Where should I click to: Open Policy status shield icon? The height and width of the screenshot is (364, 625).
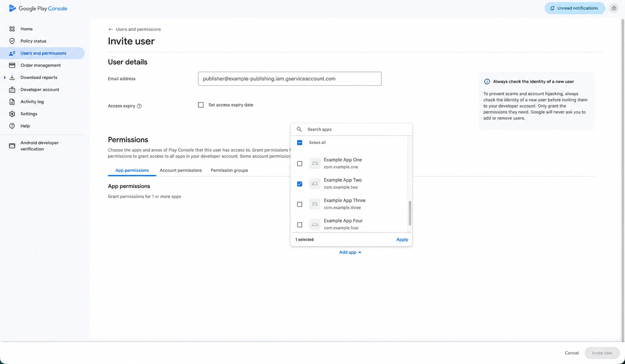tap(12, 41)
